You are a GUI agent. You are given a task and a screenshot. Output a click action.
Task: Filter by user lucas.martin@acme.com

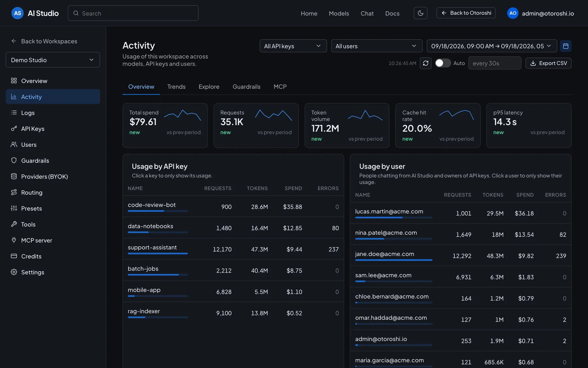point(461,213)
